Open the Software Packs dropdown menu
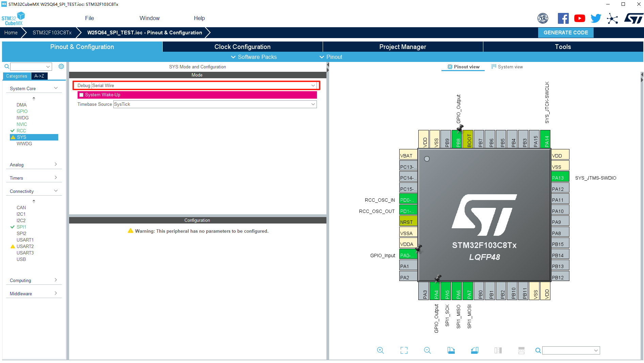Viewport: 644px width, 363px height. (254, 57)
